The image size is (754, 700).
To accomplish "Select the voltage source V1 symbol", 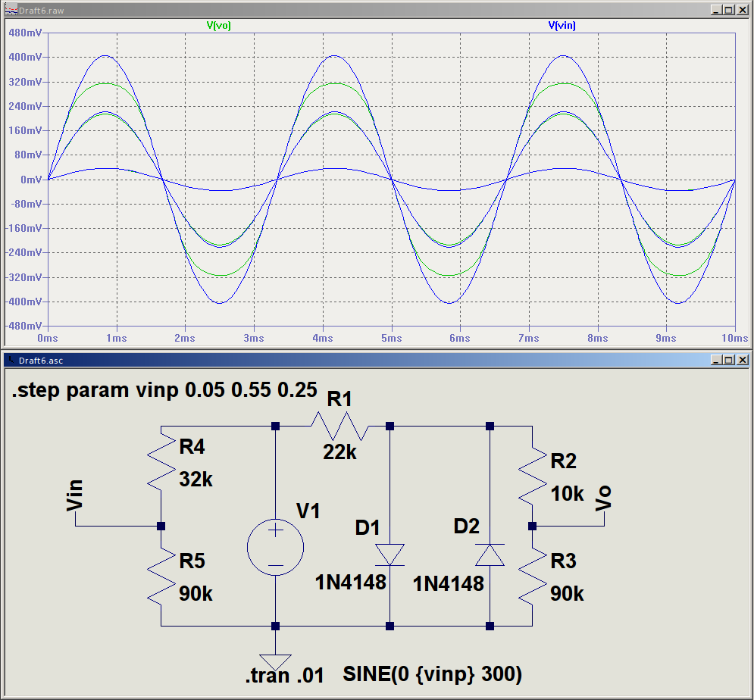I will [x=276, y=547].
